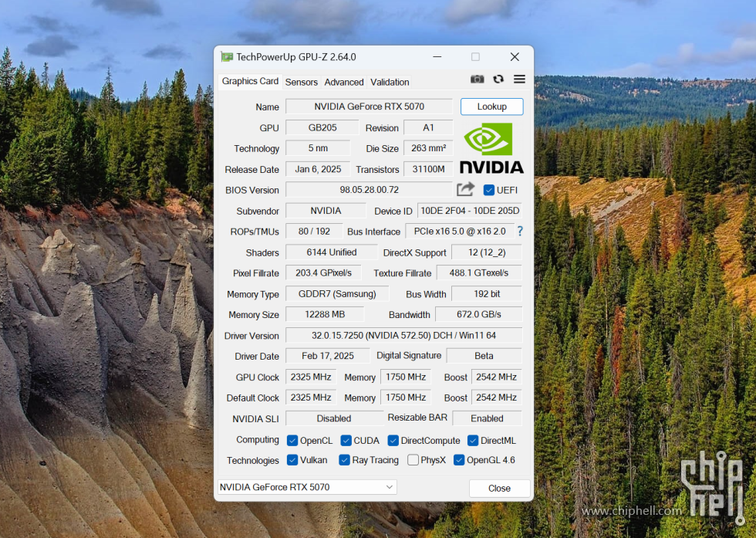The image size is (756, 538).
Task: Click the Texture Fillrate field 488.1 GTexel/s
Action: [x=479, y=273]
